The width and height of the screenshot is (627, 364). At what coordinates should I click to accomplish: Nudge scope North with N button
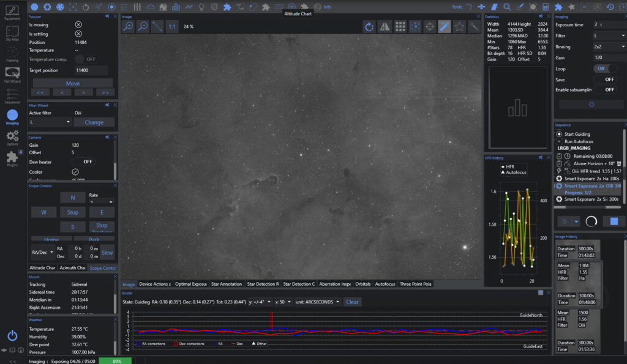[73, 198]
